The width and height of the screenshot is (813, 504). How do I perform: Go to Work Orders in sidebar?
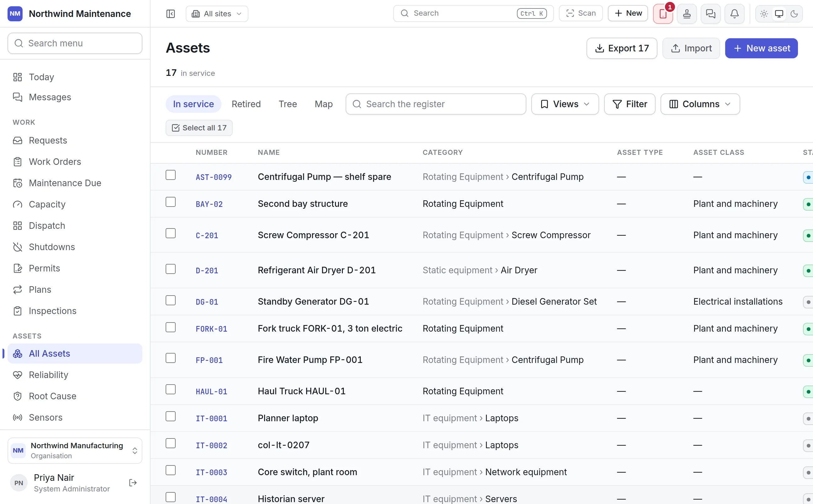click(75, 162)
